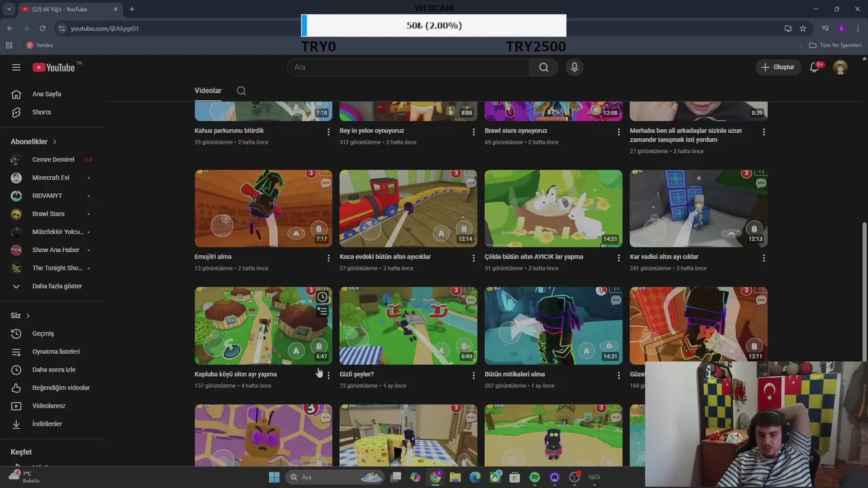Screen dimensions: 868x488
Task: Click the YouTube logo
Action: tap(54, 67)
